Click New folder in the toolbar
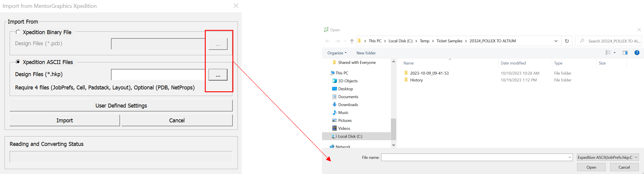The height and width of the screenshot is (174, 644). 366,53
